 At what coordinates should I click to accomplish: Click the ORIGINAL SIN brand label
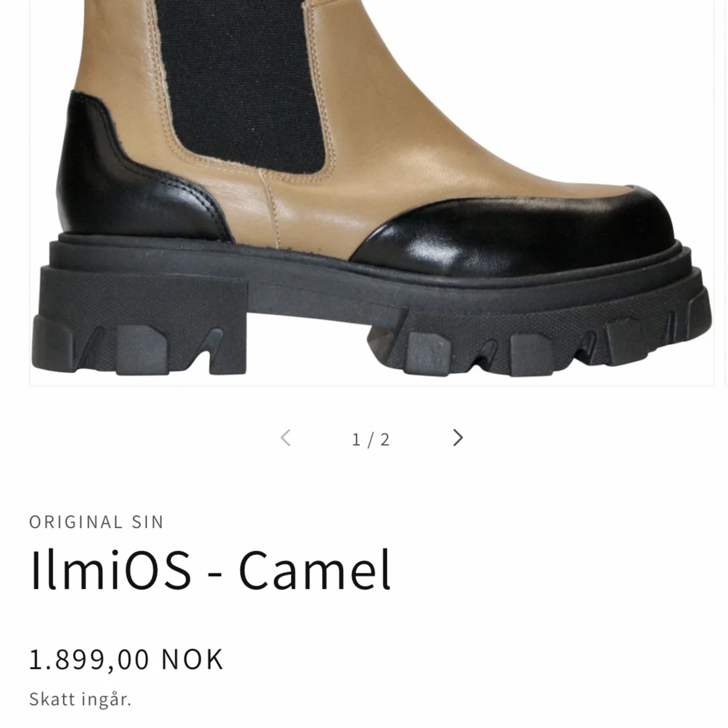96,522
